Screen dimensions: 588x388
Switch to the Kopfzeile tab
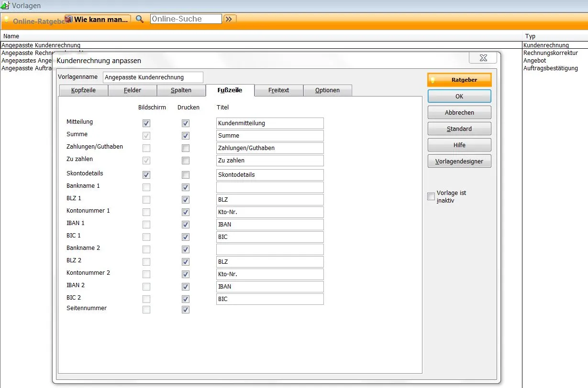[83, 90]
